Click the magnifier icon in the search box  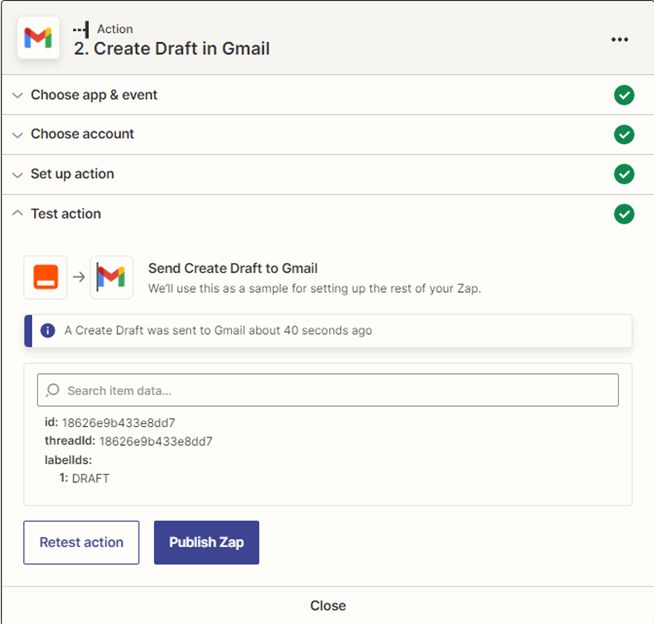pos(53,390)
